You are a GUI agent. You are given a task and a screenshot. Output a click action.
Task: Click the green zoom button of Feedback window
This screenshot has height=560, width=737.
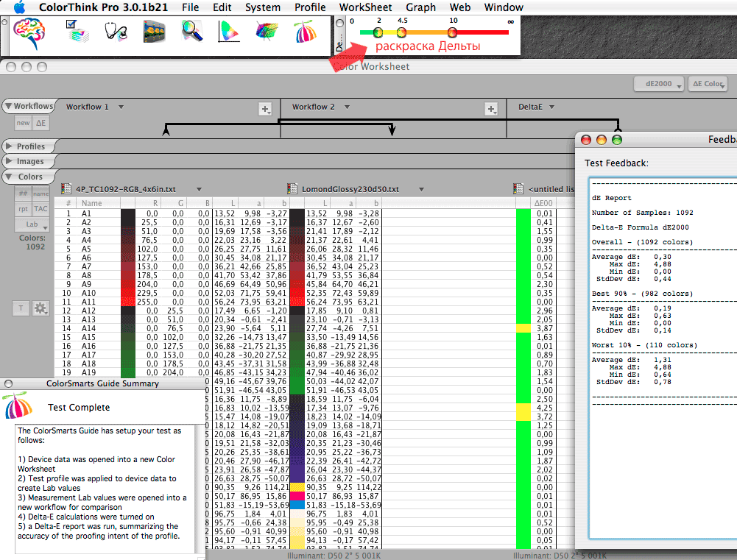click(x=617, y=140)
